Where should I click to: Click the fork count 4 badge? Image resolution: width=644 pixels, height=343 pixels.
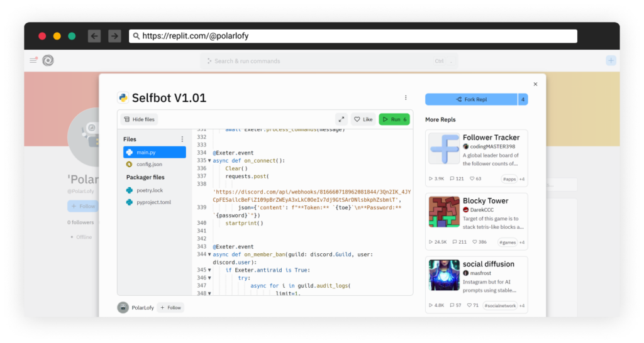(x=523, y=99)
